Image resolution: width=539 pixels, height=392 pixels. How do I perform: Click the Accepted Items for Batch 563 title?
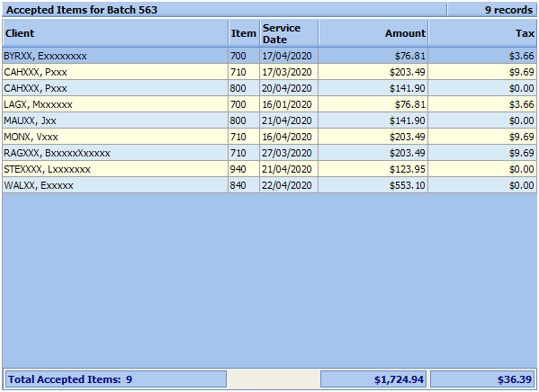coord(82,10)
